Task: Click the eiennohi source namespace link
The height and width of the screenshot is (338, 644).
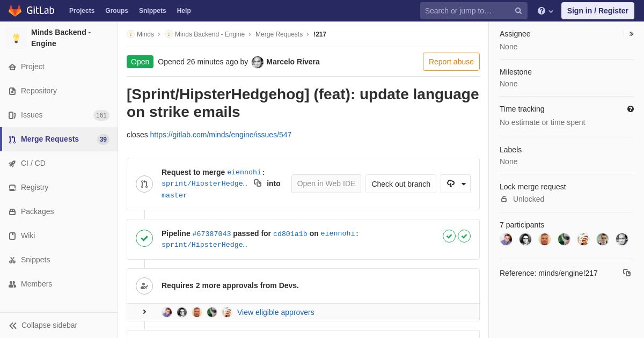Action: point(244,172)
